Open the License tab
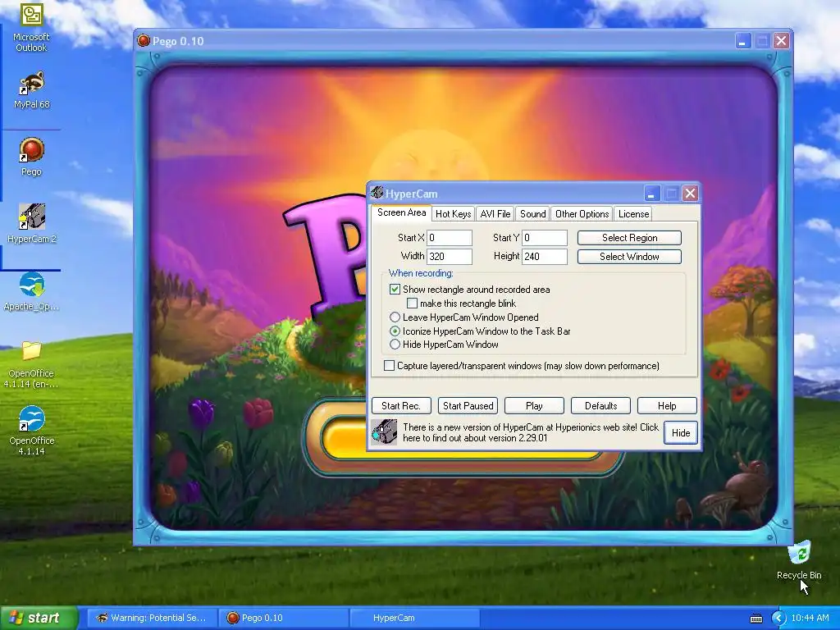 tap(633, 214)
